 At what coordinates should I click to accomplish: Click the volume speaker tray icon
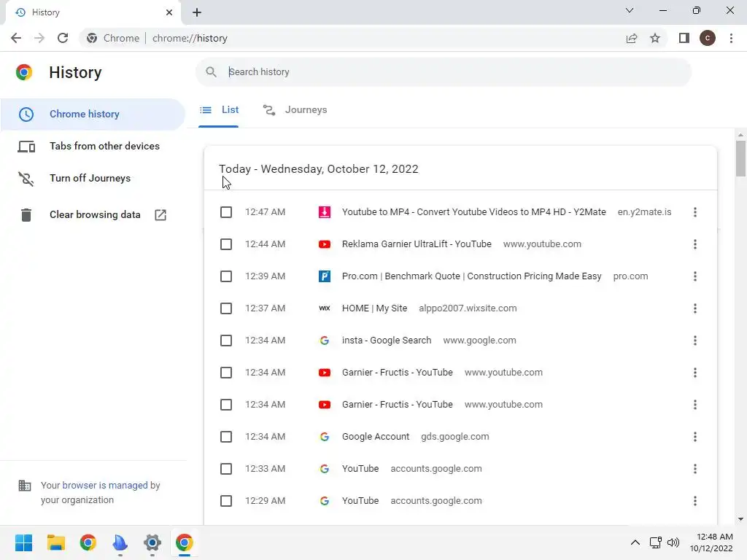pos(673,542)
